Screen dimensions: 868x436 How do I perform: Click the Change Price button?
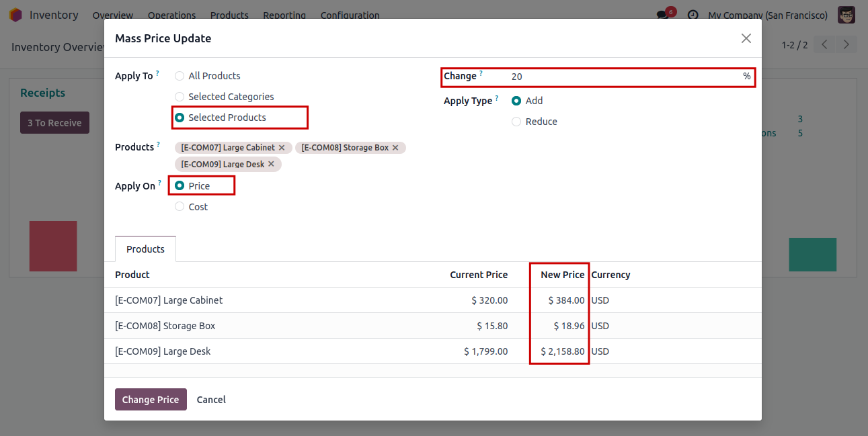click(151, 400)
